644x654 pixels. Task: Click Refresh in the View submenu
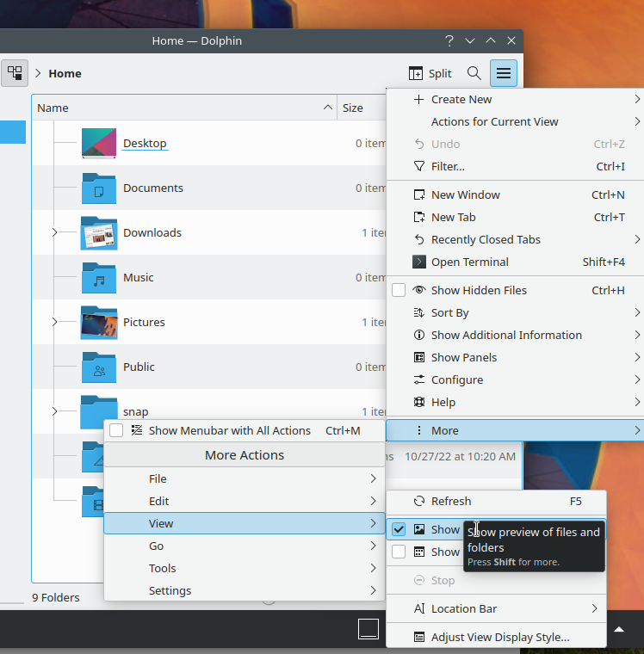451,501
